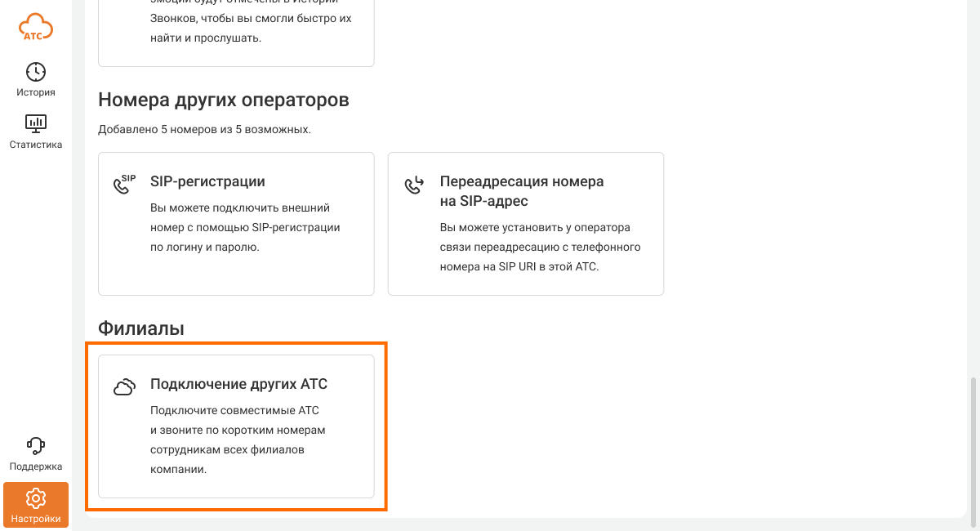Open the Статистика chart icon

click(36, 123)
